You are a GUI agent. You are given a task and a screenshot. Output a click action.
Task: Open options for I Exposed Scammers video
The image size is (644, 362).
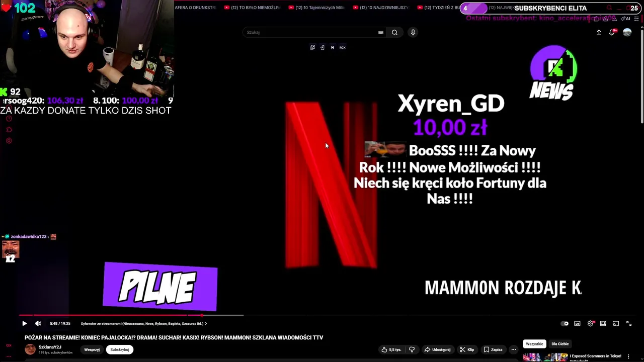tap(628, 356)
